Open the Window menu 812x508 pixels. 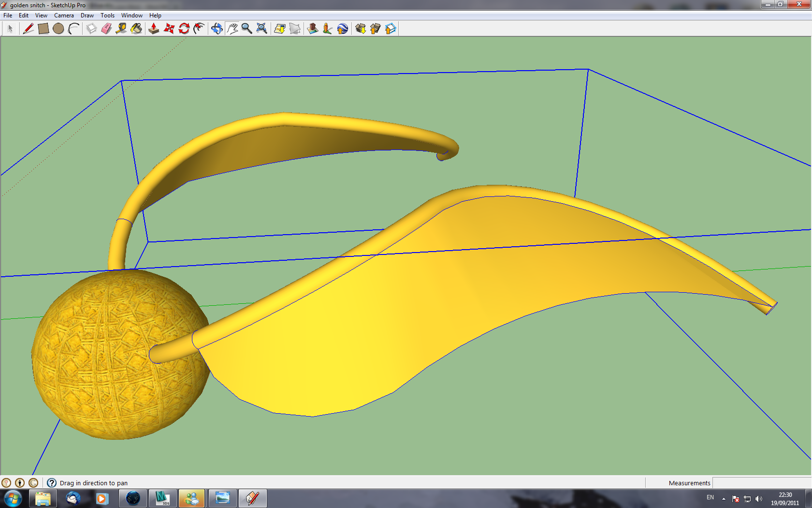pos(131,15)
